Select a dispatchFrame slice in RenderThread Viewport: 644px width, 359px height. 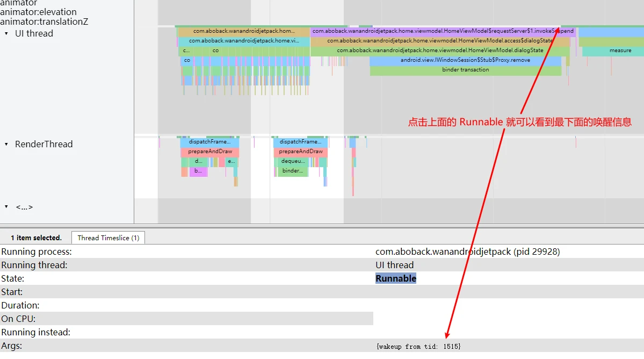tap(209, 141)
